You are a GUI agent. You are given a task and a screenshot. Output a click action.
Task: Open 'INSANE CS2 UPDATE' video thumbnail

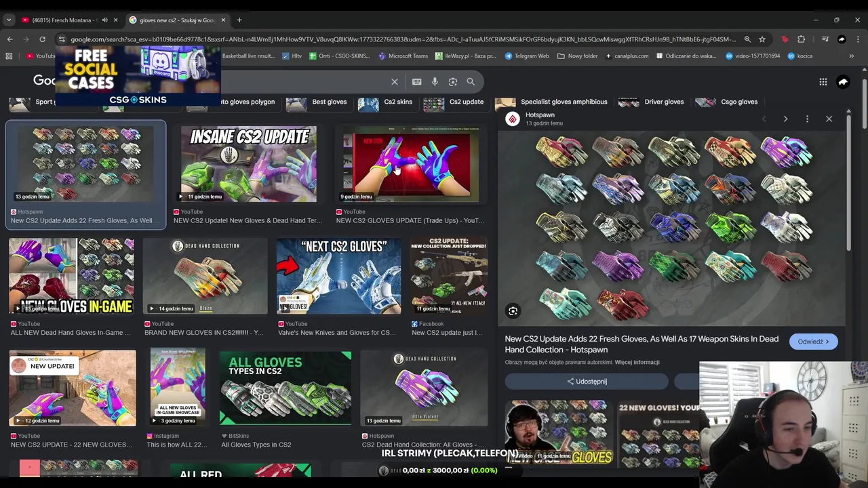click(248, 164)
